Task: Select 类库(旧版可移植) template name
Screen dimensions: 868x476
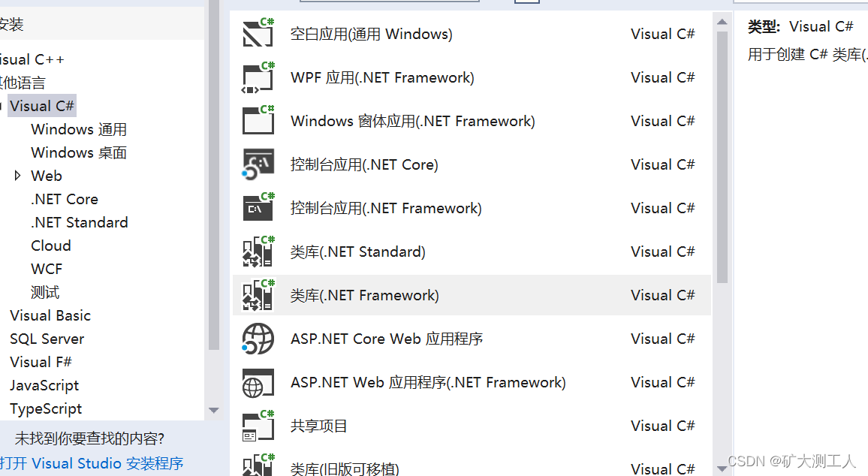Action: click(345, 468)
